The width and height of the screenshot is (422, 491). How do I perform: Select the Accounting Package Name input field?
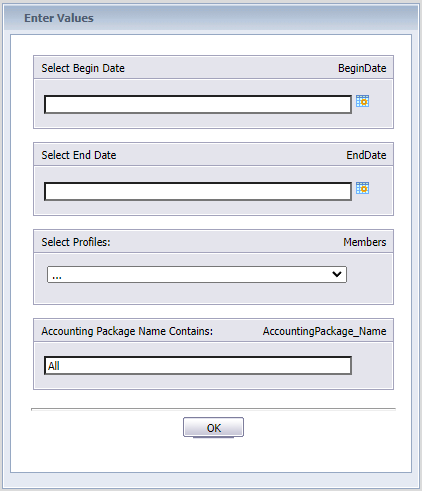pyautogui.click(x=198, y=366)
